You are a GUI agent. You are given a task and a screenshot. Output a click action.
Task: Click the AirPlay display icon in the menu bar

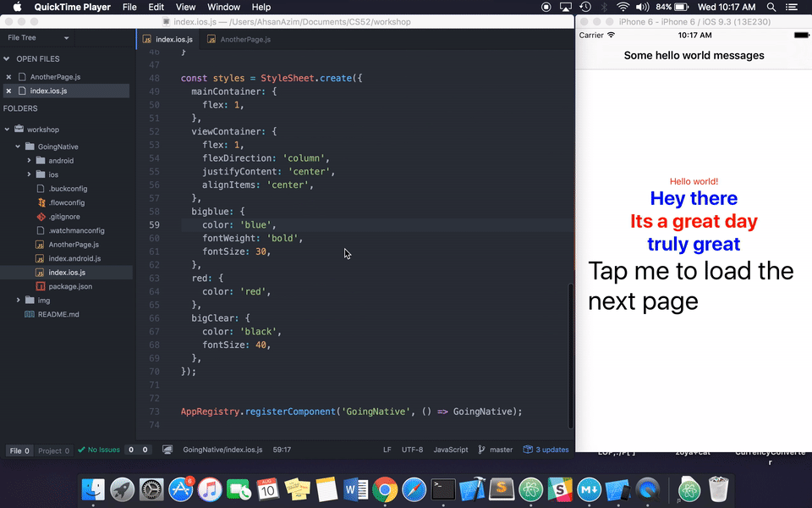pyautogui.click(x=566, y=7)
